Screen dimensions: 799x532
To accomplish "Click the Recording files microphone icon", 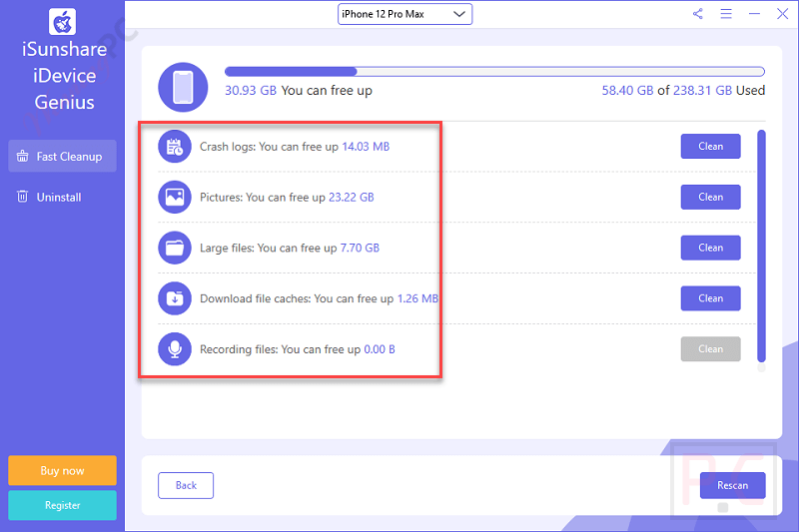I will point(174,349).
